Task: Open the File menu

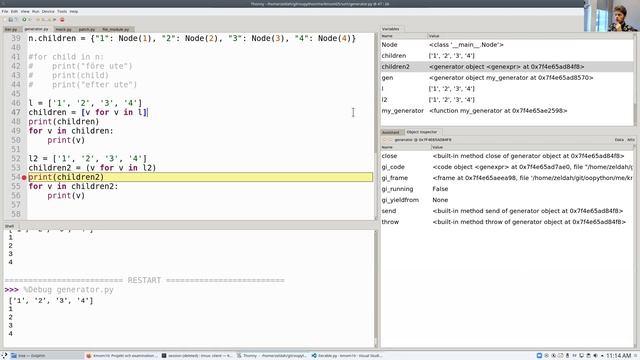Action: pos(5,11)
